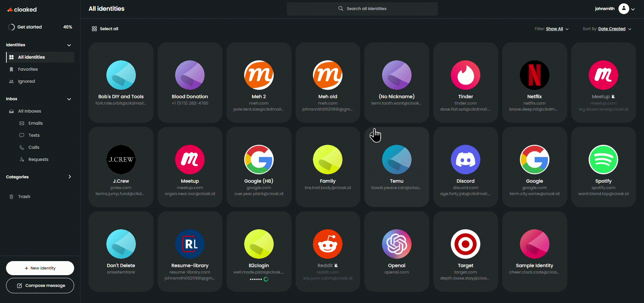Open the Meetup organ.near.bar identity icon
Screen dimensions: 644x303
point(190,160)
